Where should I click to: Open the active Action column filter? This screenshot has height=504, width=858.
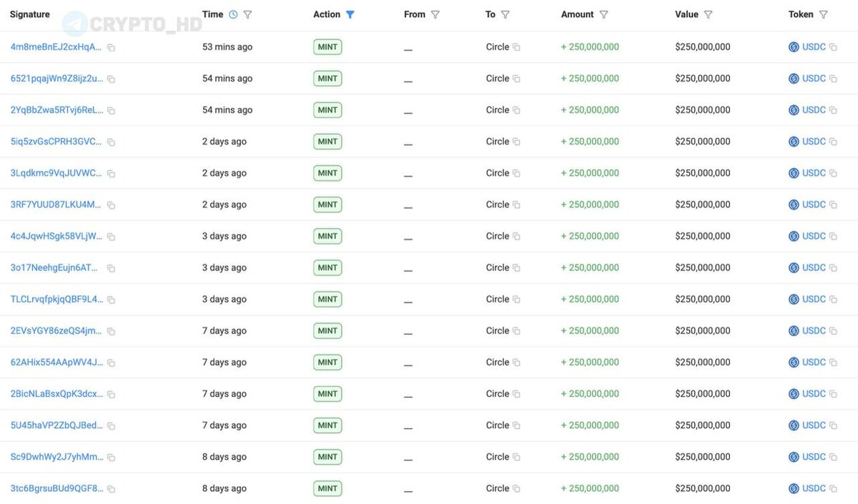point(350,14)
